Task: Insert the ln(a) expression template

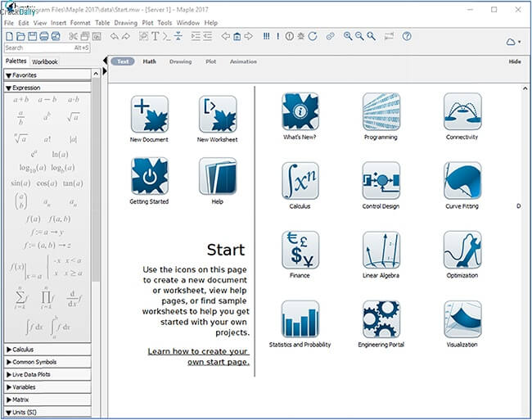Action: click(60, 155)
